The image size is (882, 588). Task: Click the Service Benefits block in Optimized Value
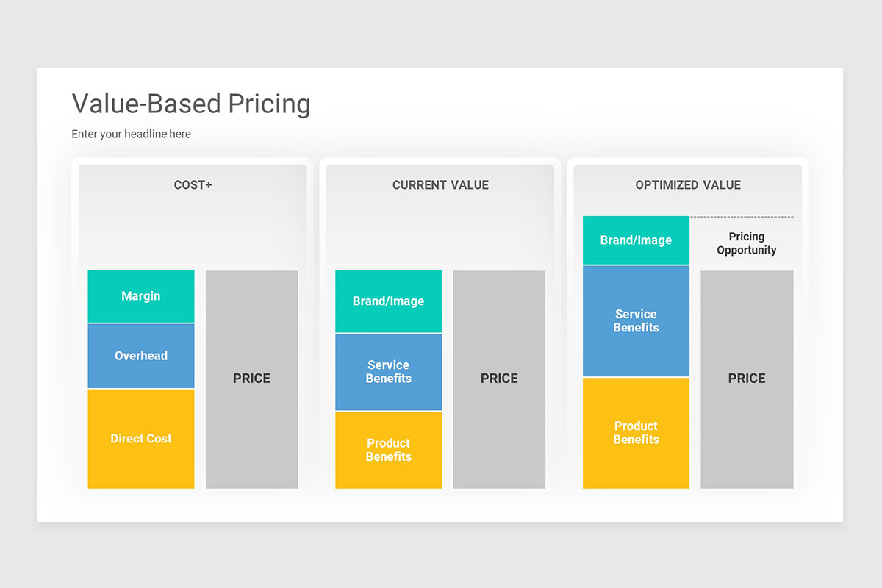point(637,321)
